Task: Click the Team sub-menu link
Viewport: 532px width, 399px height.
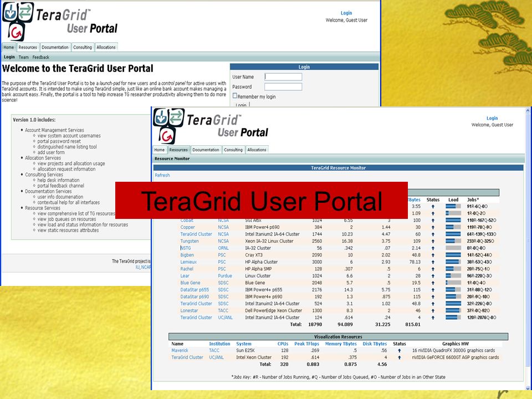Action: (x=23, y=57)
